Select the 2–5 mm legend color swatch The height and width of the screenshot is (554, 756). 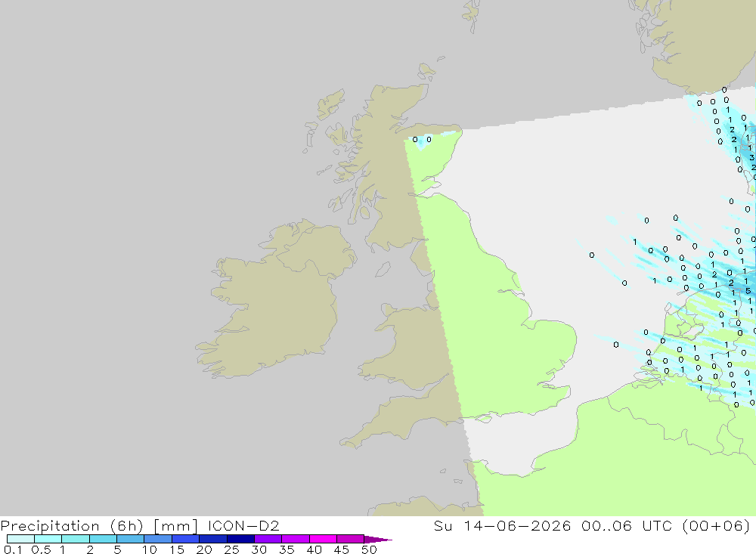tap(103, 539)
